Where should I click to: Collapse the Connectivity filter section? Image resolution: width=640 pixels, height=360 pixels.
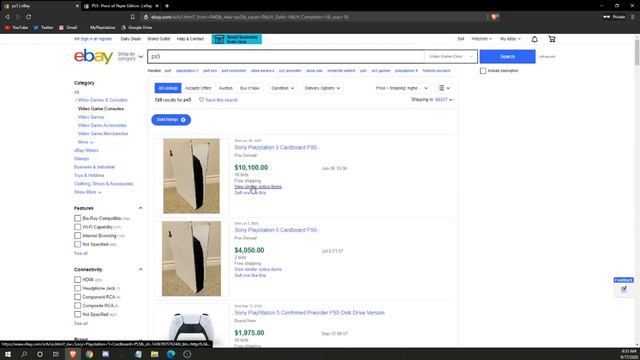(x=140, y=269)
